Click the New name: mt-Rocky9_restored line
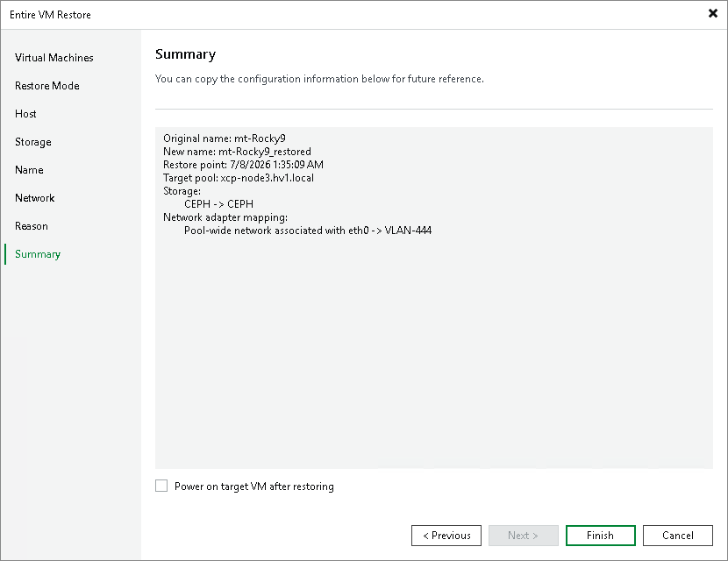The width and height of the screenshot is (728, 561). [237, 152]
